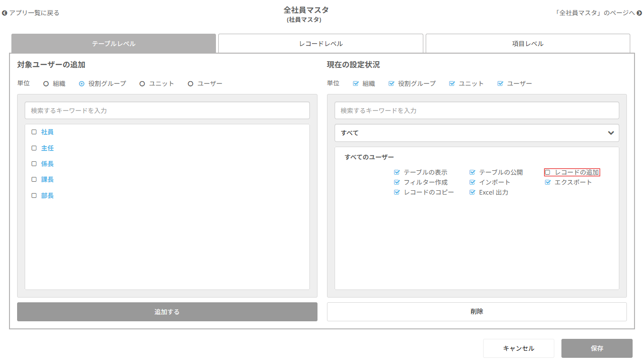Uncheck the Excel 出力 permission

472,192
